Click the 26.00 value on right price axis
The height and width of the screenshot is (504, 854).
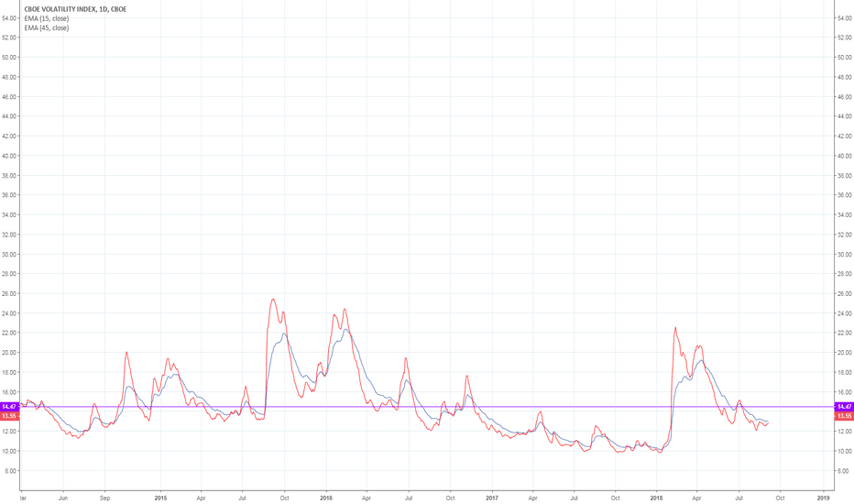click(x=845, y=293)
